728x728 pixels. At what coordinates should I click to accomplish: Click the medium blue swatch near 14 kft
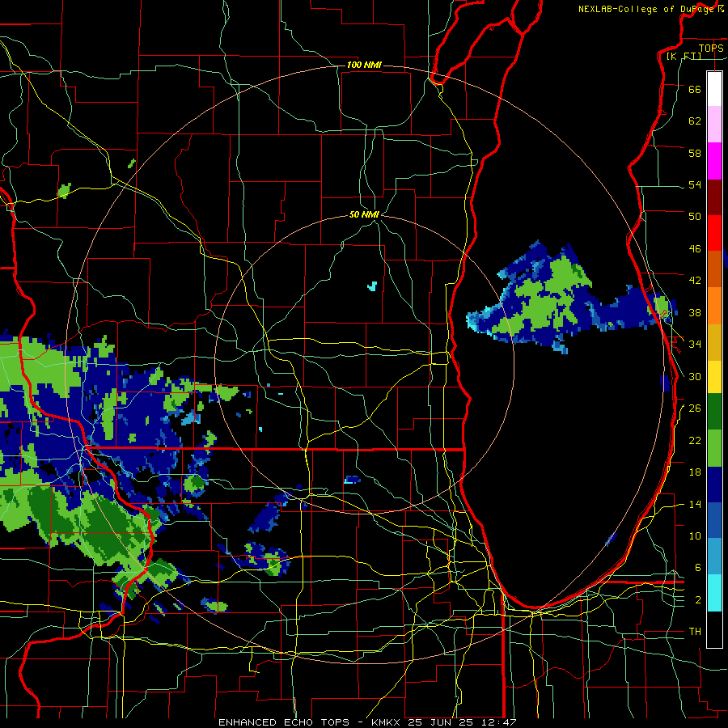point(714,520)
